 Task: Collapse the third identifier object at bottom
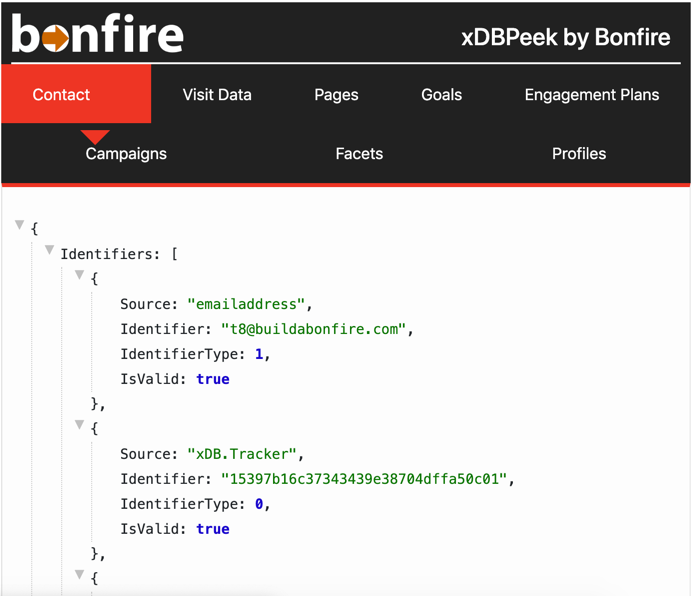(x=80, y=574)
